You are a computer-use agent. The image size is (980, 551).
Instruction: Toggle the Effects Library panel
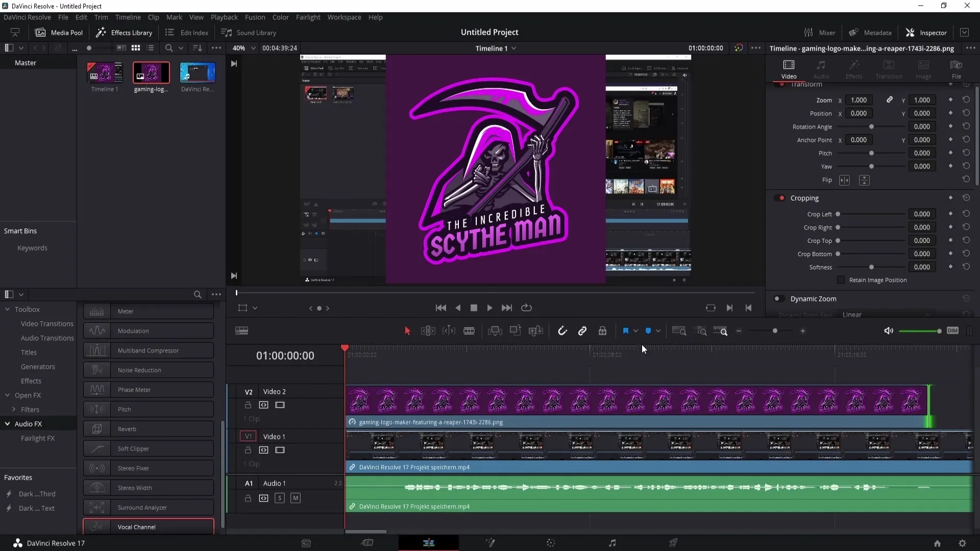click(124, 33)
